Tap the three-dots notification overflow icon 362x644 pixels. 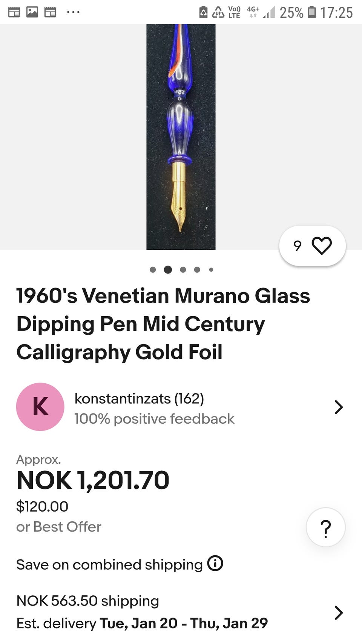(x=73, y=12)
